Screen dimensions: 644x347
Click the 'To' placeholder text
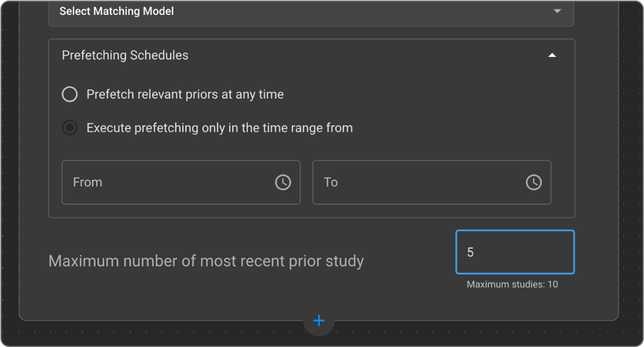tap(330, 182)
